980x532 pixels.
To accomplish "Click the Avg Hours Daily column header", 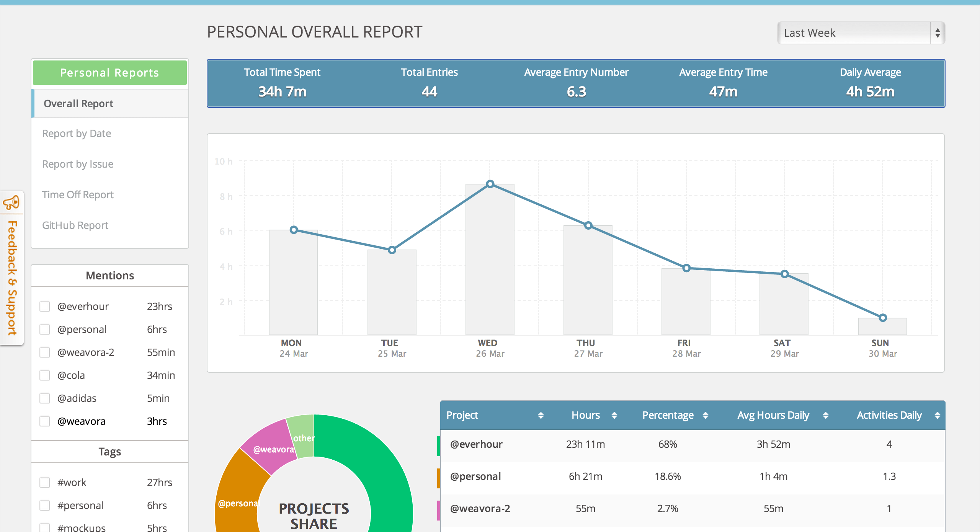I will click(x=773, y=415).
